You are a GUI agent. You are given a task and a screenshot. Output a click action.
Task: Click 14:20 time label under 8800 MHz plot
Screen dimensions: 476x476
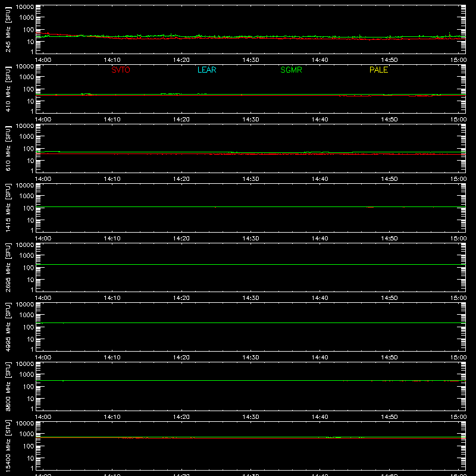[181, 417]
